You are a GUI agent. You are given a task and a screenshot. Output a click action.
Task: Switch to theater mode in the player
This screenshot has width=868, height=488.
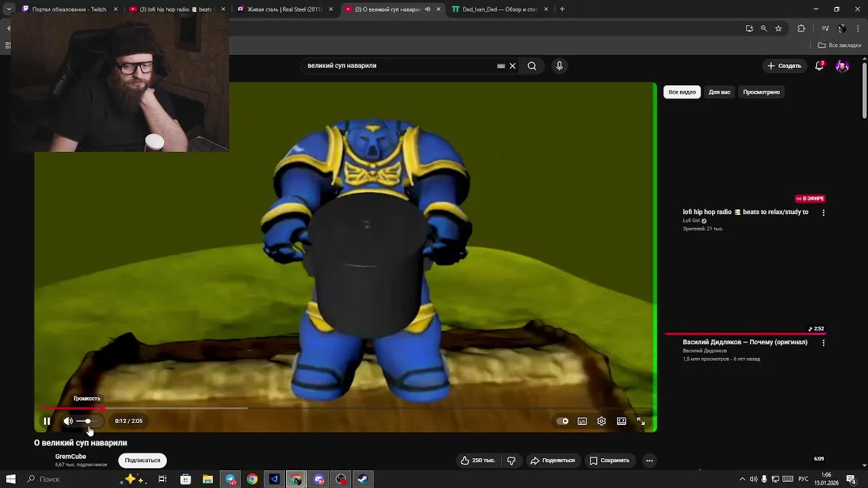click(x=621, y=421)
